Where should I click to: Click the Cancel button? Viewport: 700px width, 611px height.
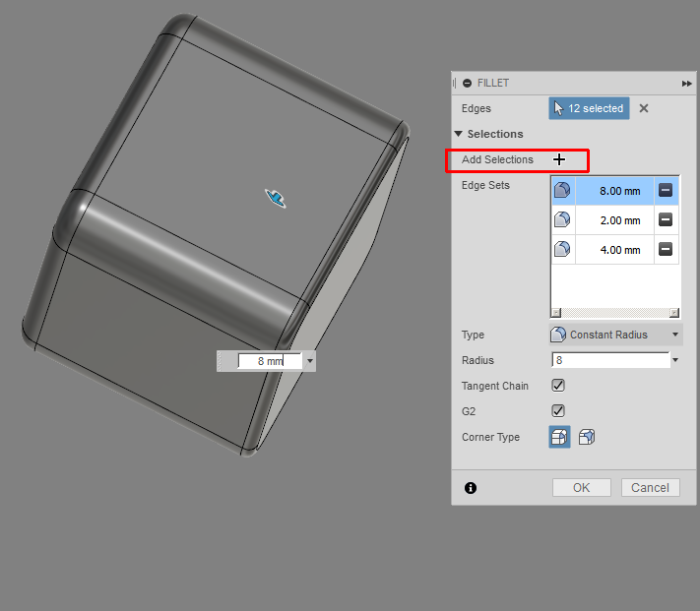click(x=650, y=487)
